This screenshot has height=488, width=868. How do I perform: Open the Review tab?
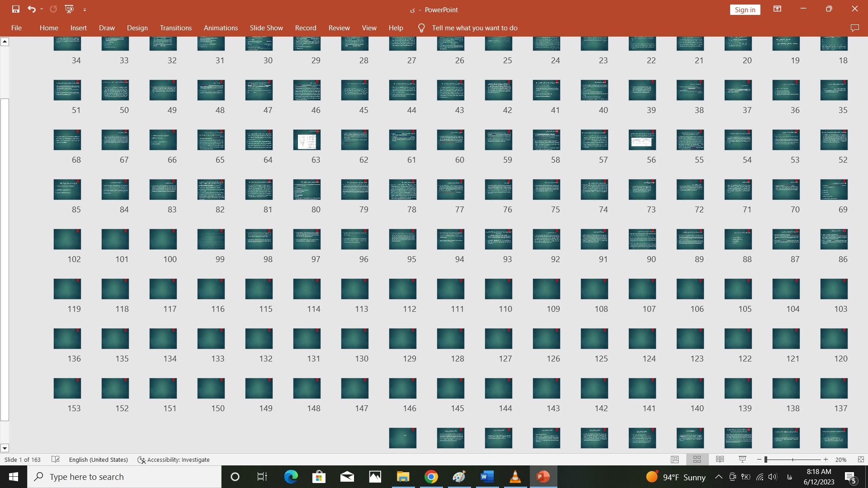tap(339, 28)
